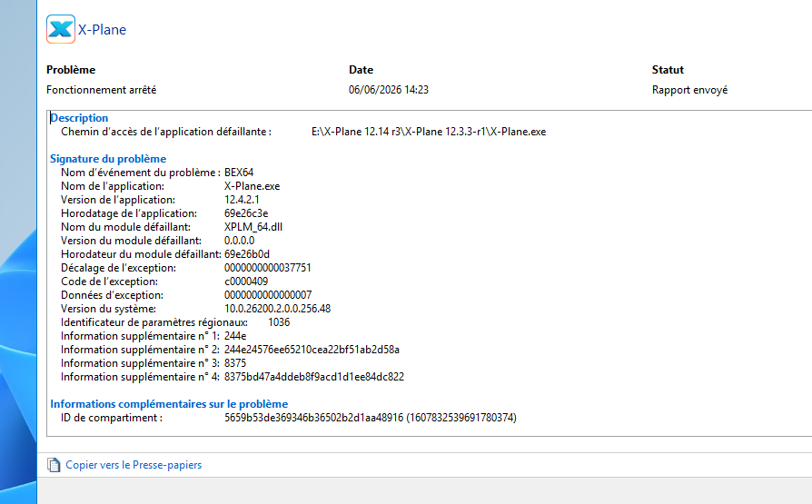
Task: Select exception code c0000409
Action: tap(246, 282)
